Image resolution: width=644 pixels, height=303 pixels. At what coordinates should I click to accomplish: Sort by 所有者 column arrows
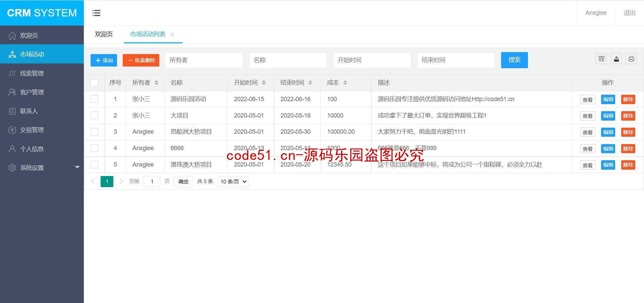(156, 83)
